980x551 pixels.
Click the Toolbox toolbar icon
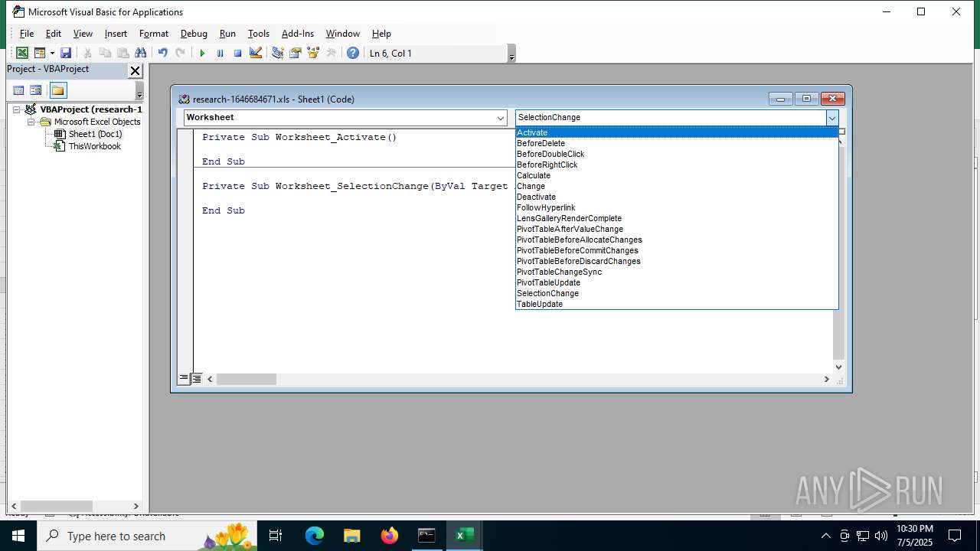(x=331, y=53)
